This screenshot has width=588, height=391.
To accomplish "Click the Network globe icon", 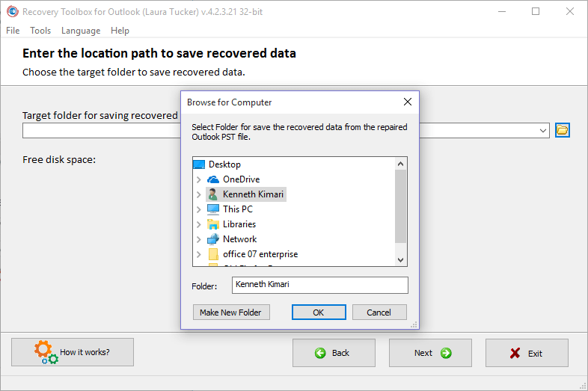I will pyautogui.click(x=213, y=239).
